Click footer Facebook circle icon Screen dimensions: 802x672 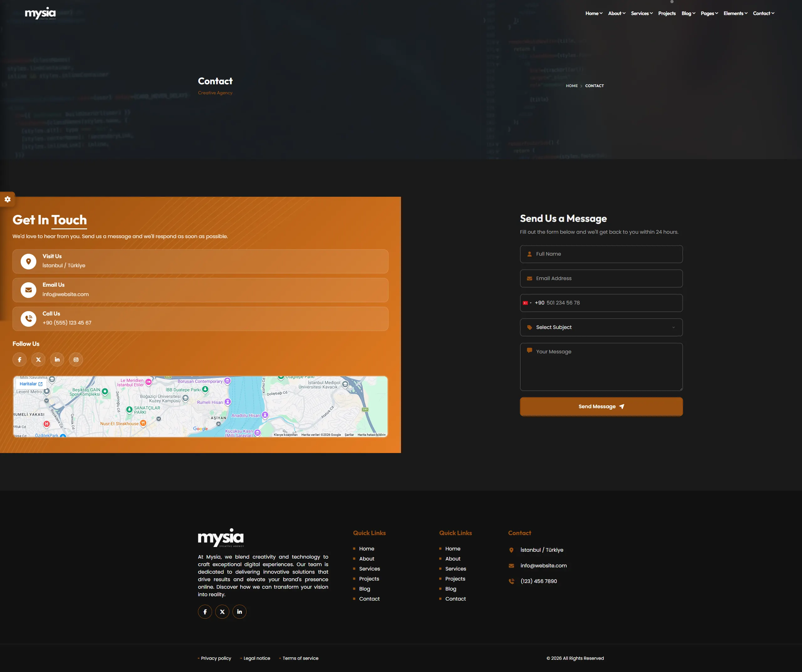pyautogui.click(x=205, y=612)
